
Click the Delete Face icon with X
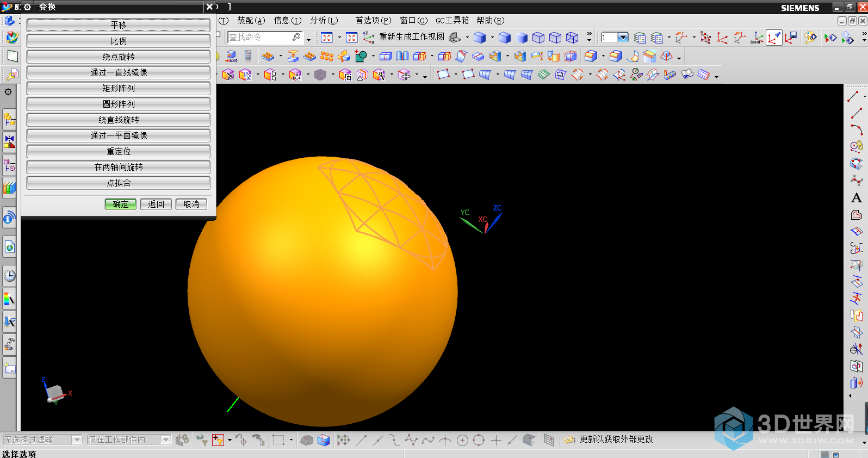[x=228, y=75]
